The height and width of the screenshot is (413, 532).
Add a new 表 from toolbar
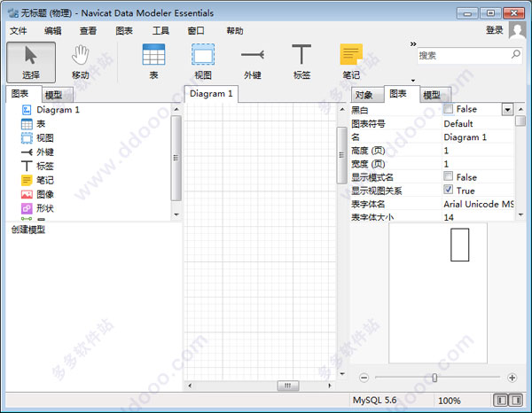pyautogui.click(x=153, y=62)
